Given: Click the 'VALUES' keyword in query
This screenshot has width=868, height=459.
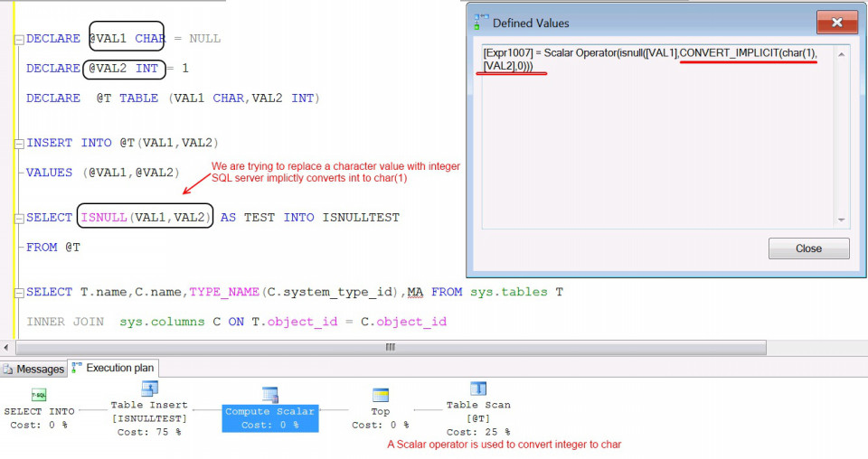Looking at the screenshot, I should (49, 173).
